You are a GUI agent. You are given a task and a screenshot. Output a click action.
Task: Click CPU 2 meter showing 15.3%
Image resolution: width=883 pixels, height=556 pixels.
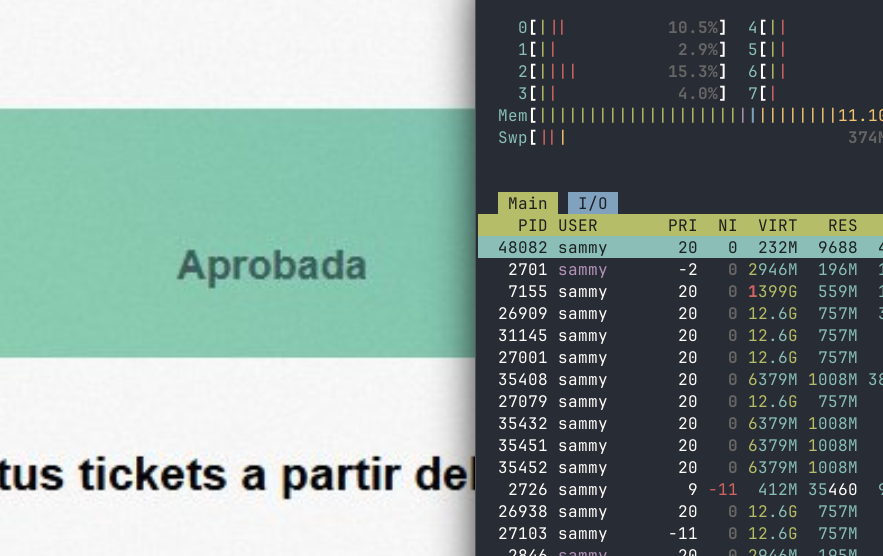(622, 72)
